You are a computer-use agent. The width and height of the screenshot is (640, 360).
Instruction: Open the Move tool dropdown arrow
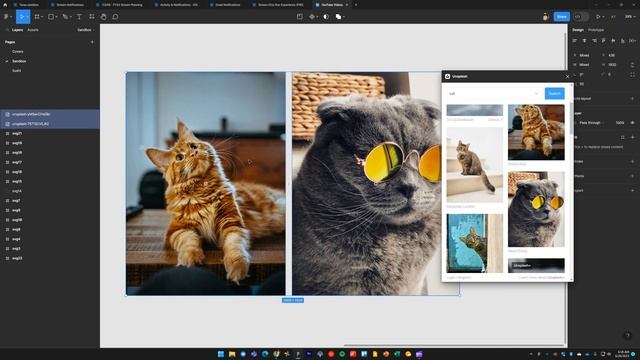click(x=27, y=17)
